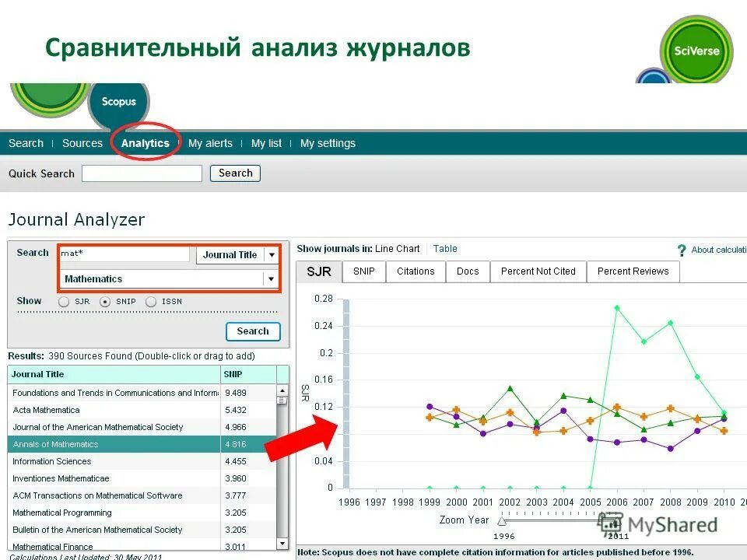Click the SciVerse logo
Screen dimensions: 747x560
point(696,51)
